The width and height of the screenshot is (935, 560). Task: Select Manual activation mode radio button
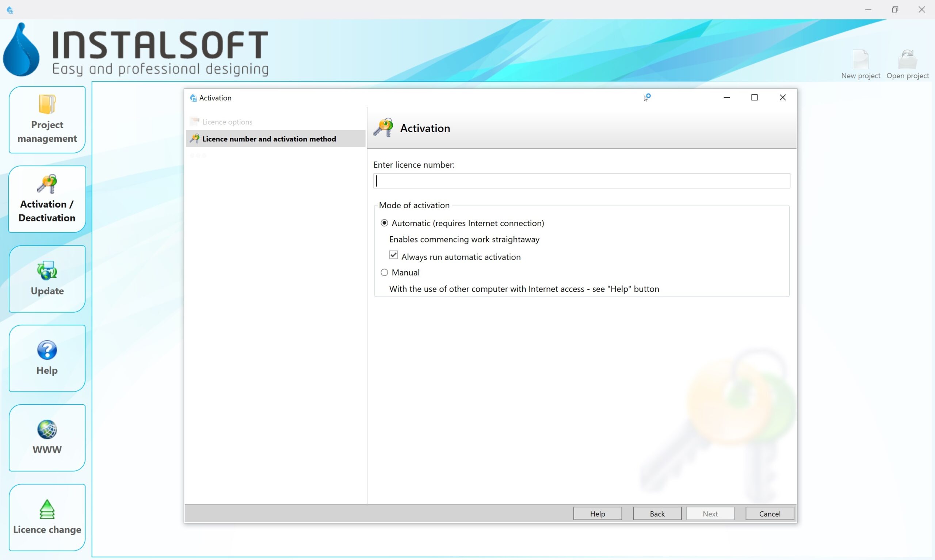(384, 273)
